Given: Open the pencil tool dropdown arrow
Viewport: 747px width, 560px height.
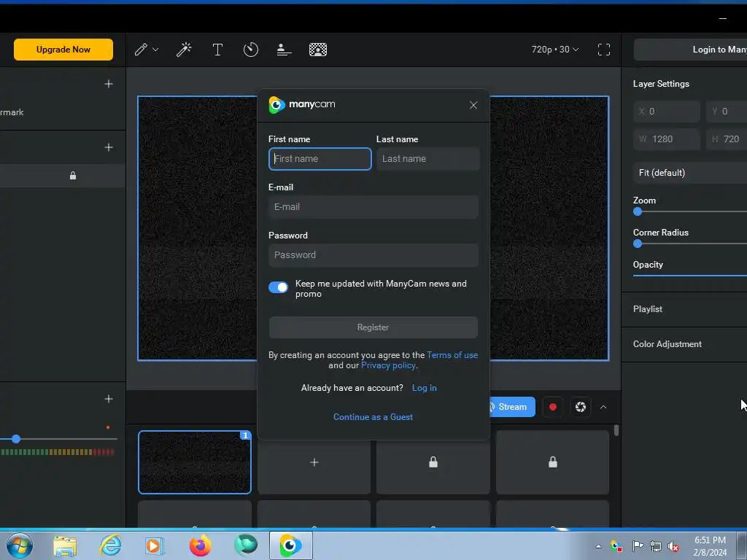Looking at the screenshot, I should pyautogui.click(x=155, y=50).
